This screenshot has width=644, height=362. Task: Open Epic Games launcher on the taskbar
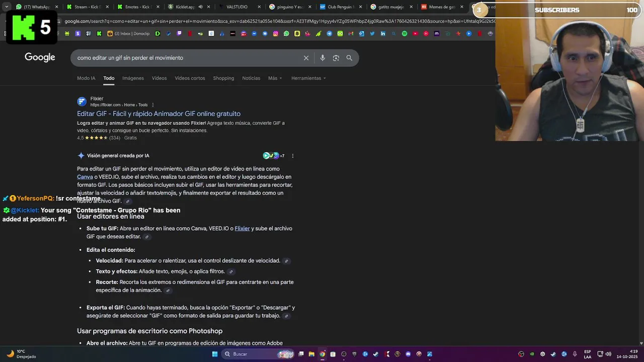pos(355,354)
